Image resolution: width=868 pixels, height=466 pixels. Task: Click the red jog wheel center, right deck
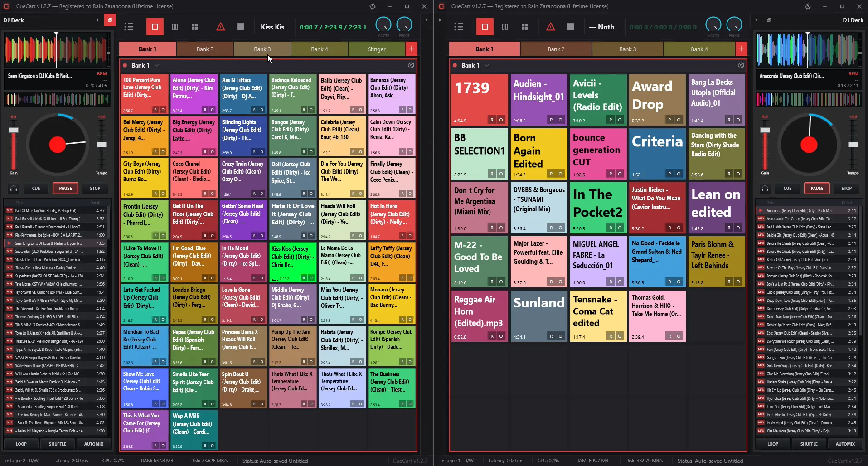pyautogui.click(x=809, y=145)
